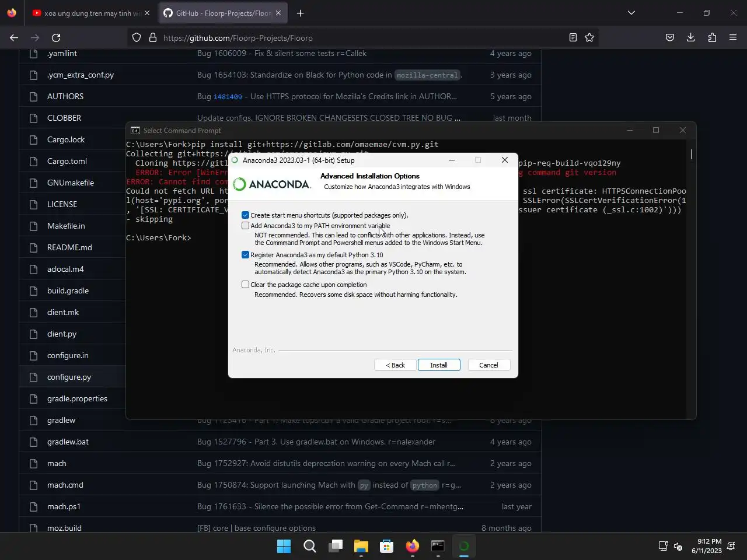Open commit message Bug 1752927 distutils deprecation
The width and height of the screenshot is (747, 560).
tap(326, 463)
